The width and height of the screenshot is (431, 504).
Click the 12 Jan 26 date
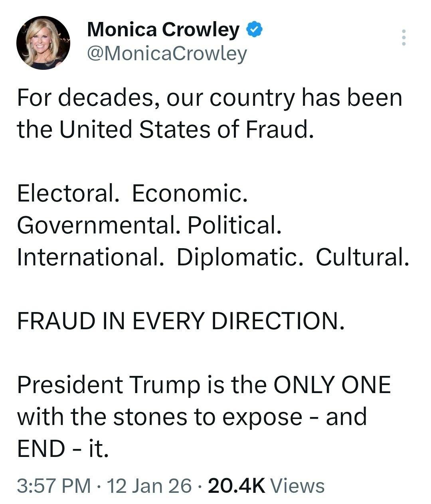(x=150, y=486)
